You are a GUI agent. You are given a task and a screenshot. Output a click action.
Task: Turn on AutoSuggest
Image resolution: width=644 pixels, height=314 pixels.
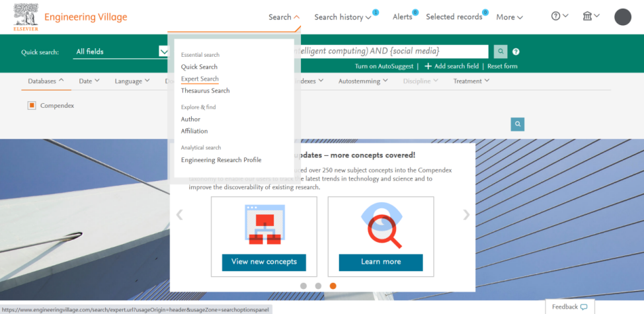point(384,66)
